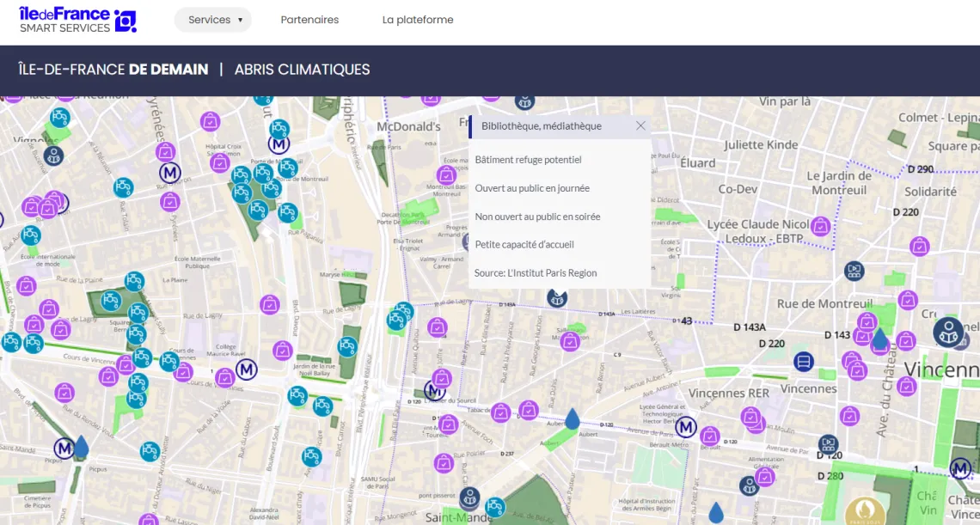Click the large library reader marker near Vincennes
Screen dimensions: 980x525
(948, 333)
